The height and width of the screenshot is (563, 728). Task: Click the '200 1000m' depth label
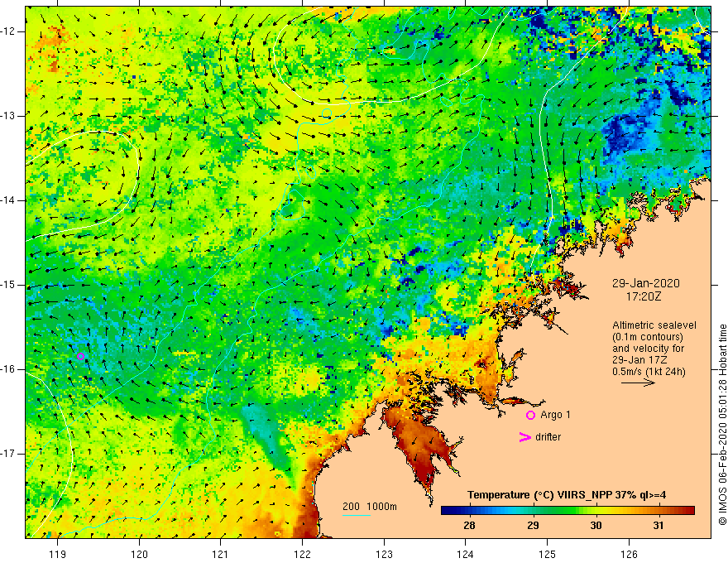tap(370, 507)
